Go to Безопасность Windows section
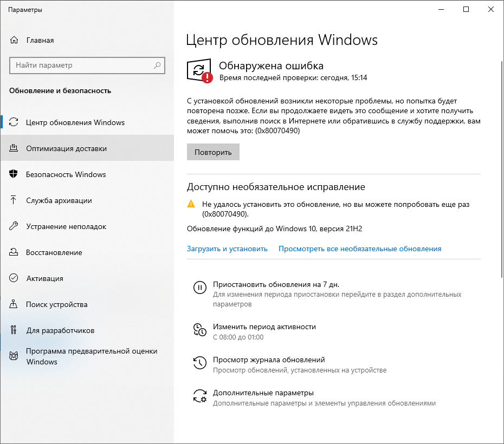 point(87,174)
